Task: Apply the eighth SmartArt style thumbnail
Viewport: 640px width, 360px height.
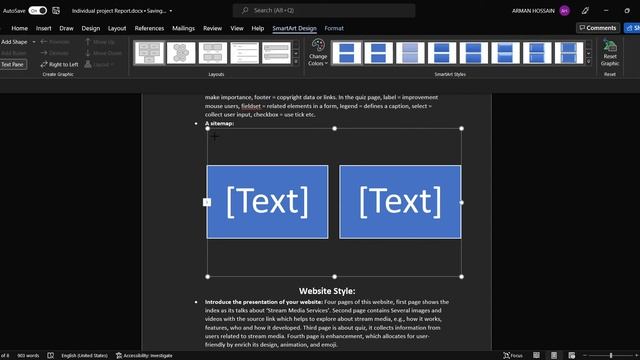Action: tap(569, 53)
